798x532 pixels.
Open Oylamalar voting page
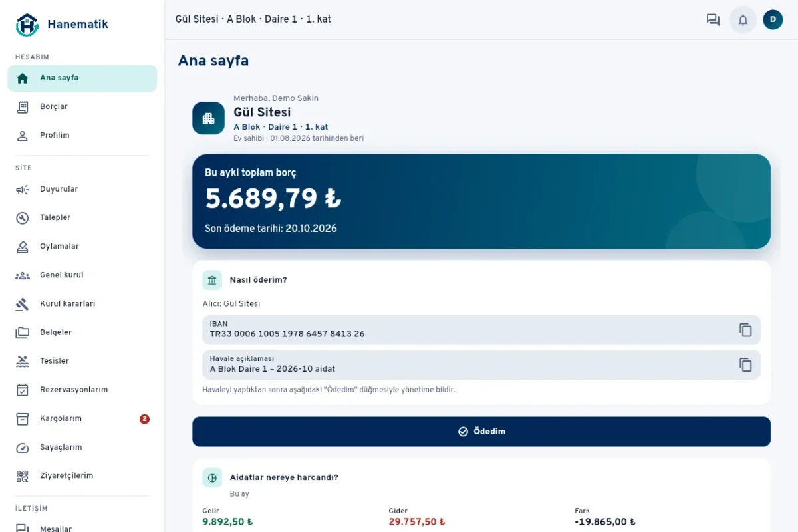tap(82, 247)
